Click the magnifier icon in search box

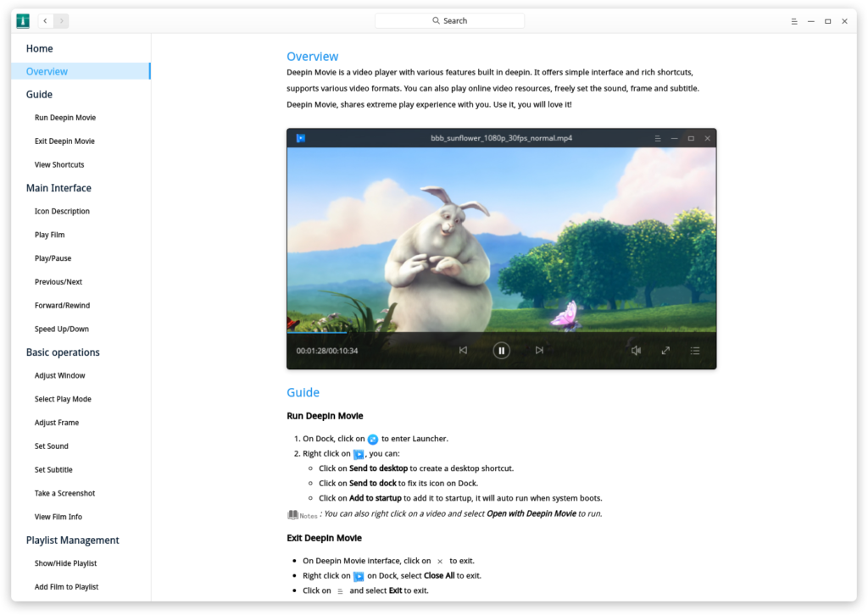[x=437, y=20]
